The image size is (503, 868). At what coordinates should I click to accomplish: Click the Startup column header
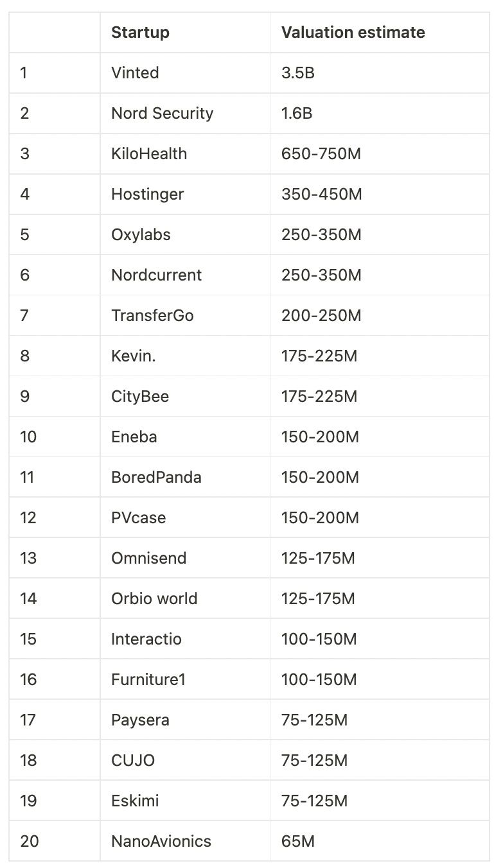click(140, 32)
